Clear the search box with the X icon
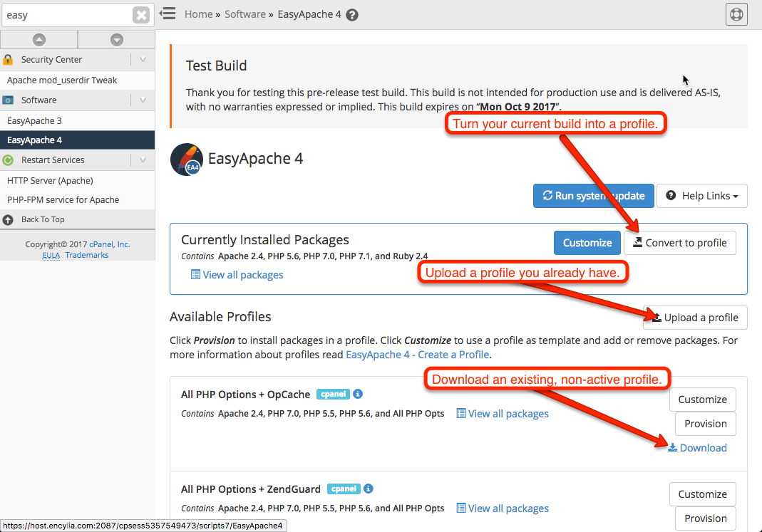The height and width of the screenshot is (532, 762). [x=141, y=15]
